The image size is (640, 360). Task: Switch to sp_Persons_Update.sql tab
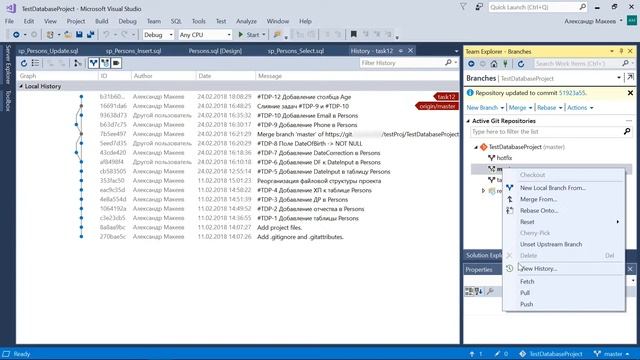(48, 51)
